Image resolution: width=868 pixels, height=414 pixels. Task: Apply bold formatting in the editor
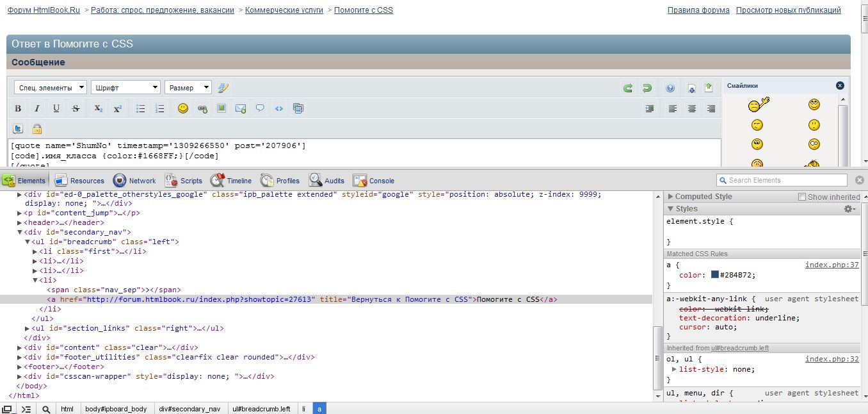click(x=18, y=109)
